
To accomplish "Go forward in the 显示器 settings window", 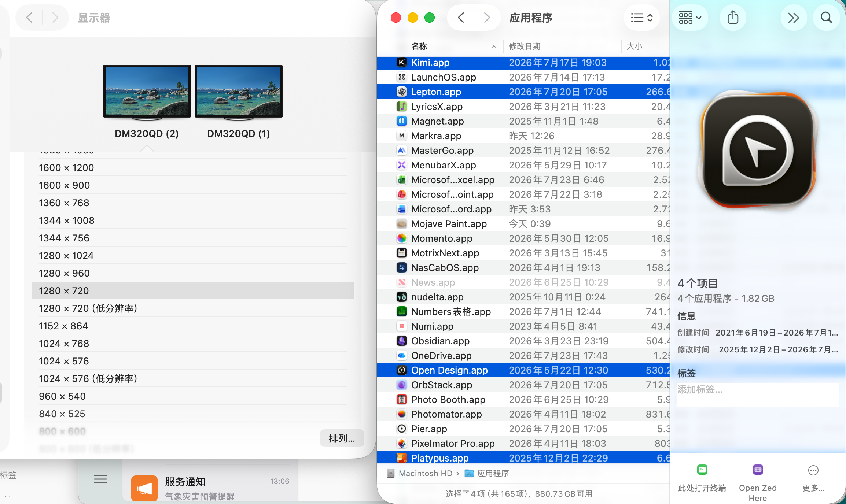I will (55, 18).
